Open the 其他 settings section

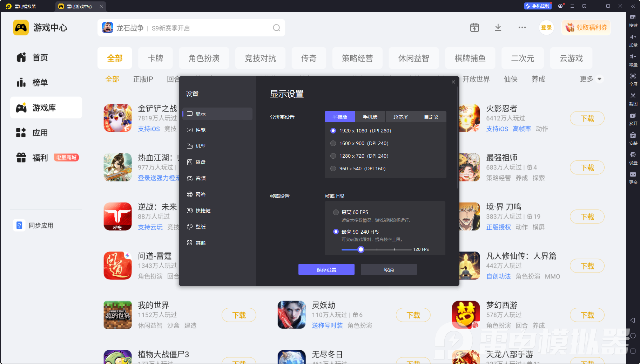pyautogui.click(x=217, y=243)
